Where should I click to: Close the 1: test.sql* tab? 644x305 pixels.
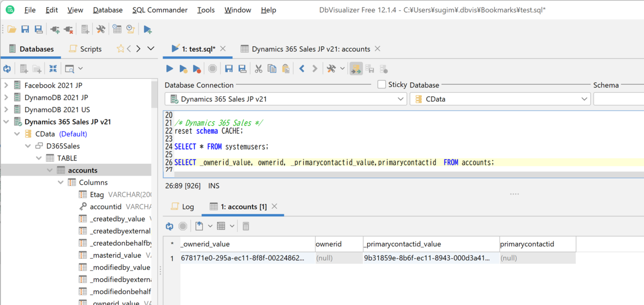coord(223,49)
